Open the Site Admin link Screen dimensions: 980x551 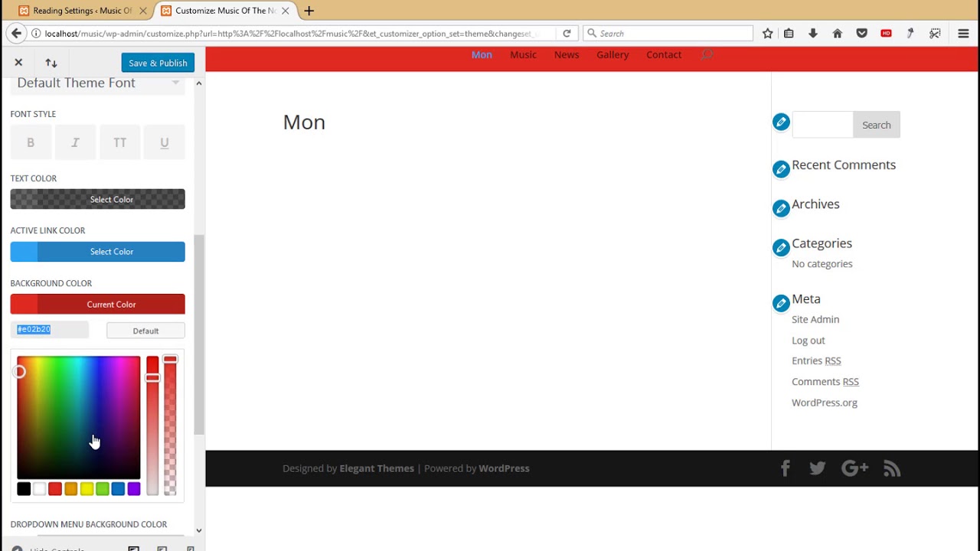(x=815, y=319)
